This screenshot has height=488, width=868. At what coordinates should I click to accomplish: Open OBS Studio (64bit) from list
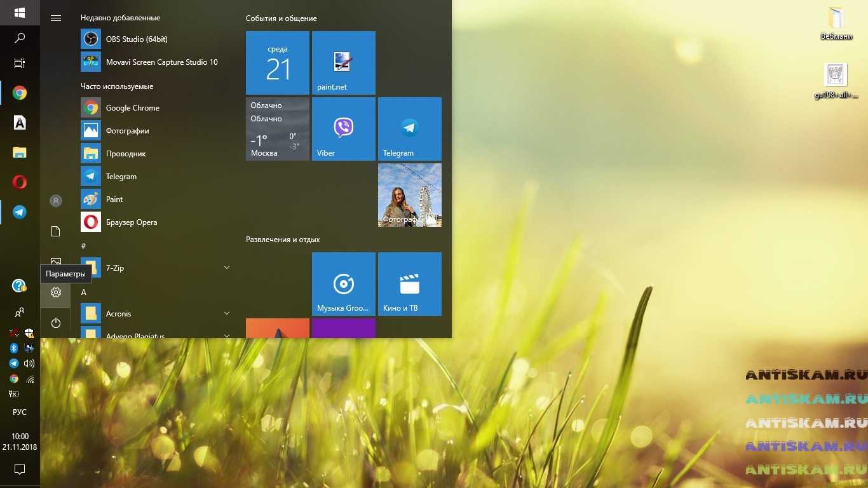[x=137, y=39]
